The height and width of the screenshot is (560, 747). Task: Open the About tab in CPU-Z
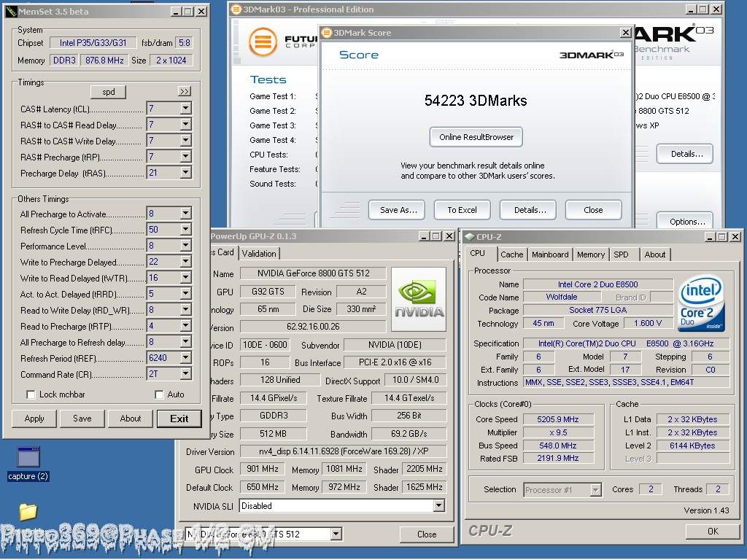click(654, 254)
